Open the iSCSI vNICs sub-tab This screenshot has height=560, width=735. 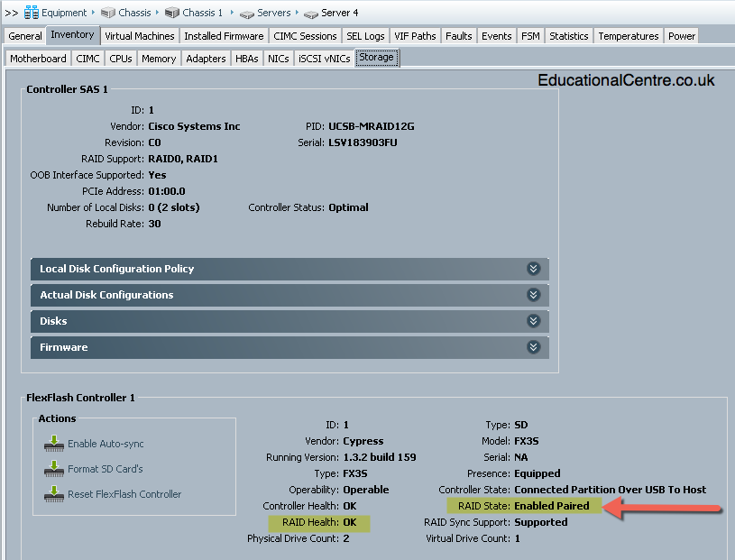[x=324, y=59]
